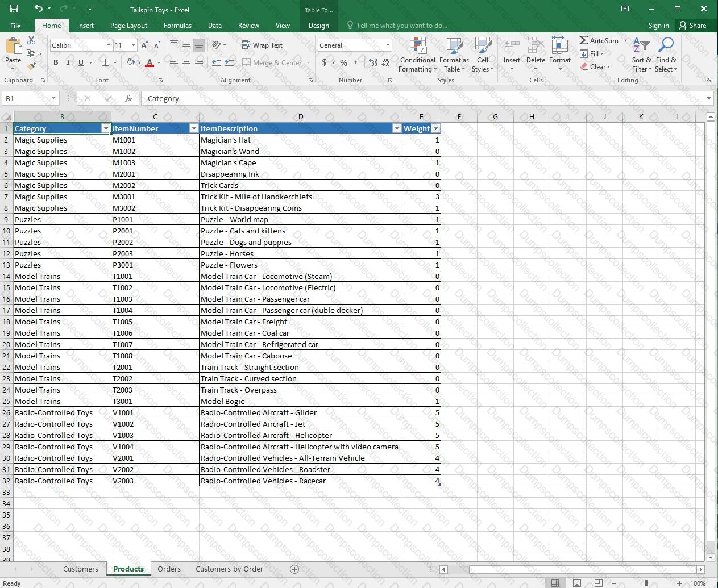Open Sort & Filter tool
Screen dimensions: 718x588
(x=642, y=56)
